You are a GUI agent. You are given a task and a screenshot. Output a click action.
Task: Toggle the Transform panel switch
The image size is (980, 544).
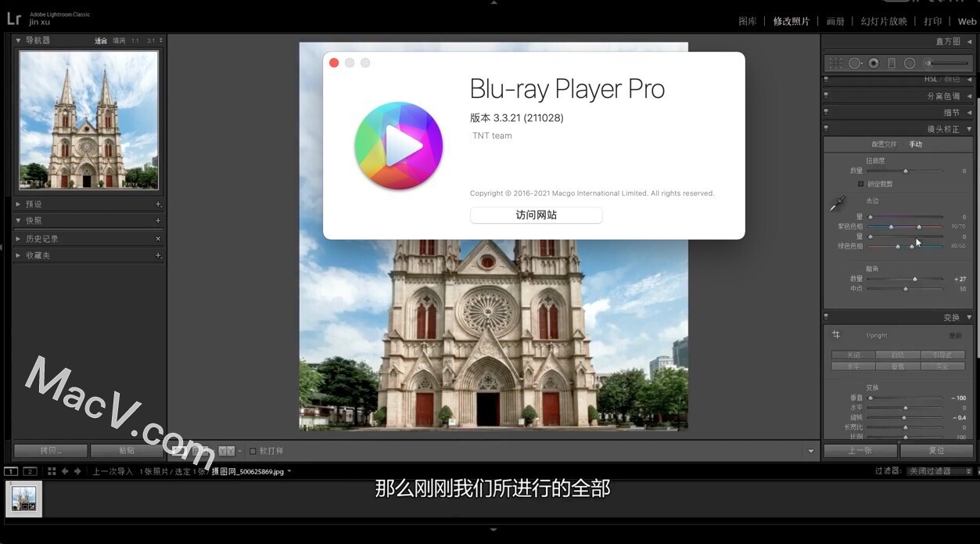tap(827, 317)
